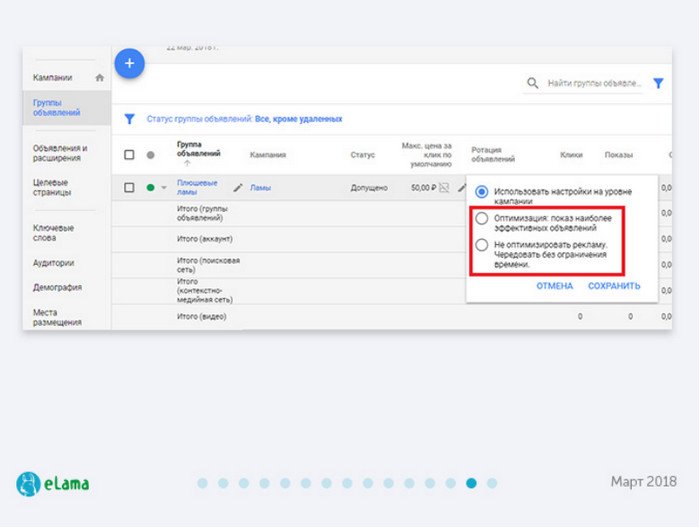Click the bid strategy icon right of 50,00 ₽
Viewport: 699px width, 527px height.
[x=445, y=187]
